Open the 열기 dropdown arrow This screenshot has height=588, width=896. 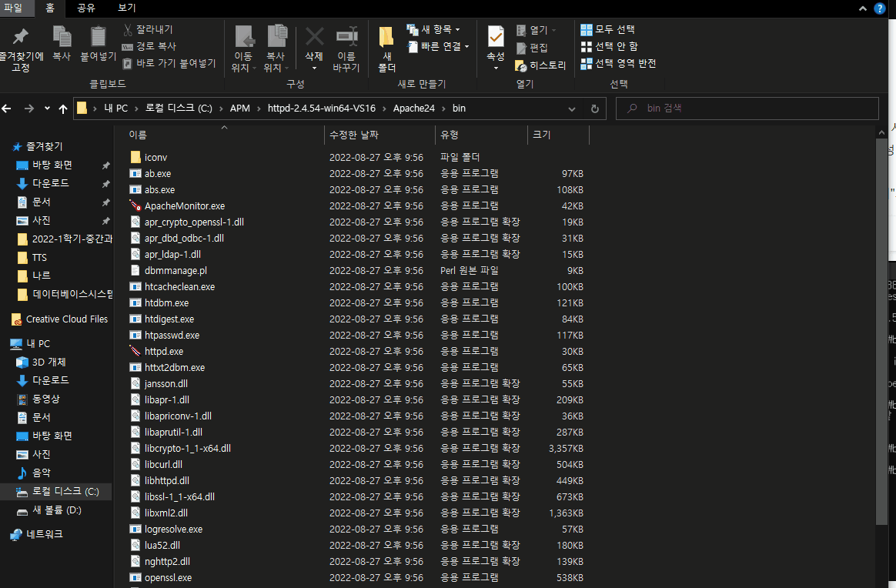pos(553,30)
